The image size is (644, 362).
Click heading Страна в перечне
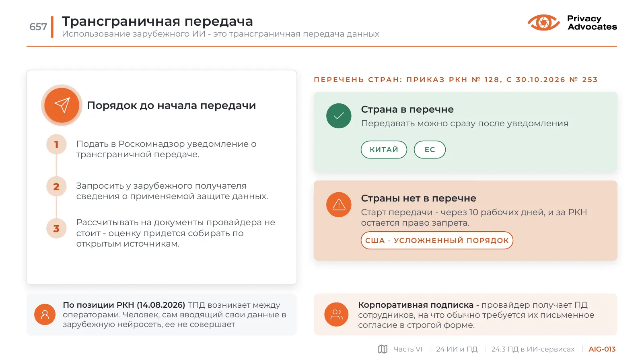(x=407, y=109)
